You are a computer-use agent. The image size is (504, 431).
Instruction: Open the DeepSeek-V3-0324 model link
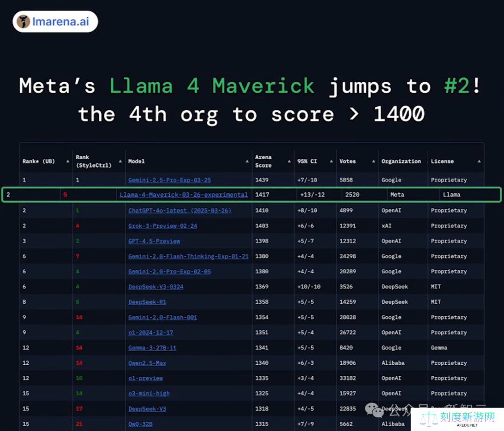155,287
